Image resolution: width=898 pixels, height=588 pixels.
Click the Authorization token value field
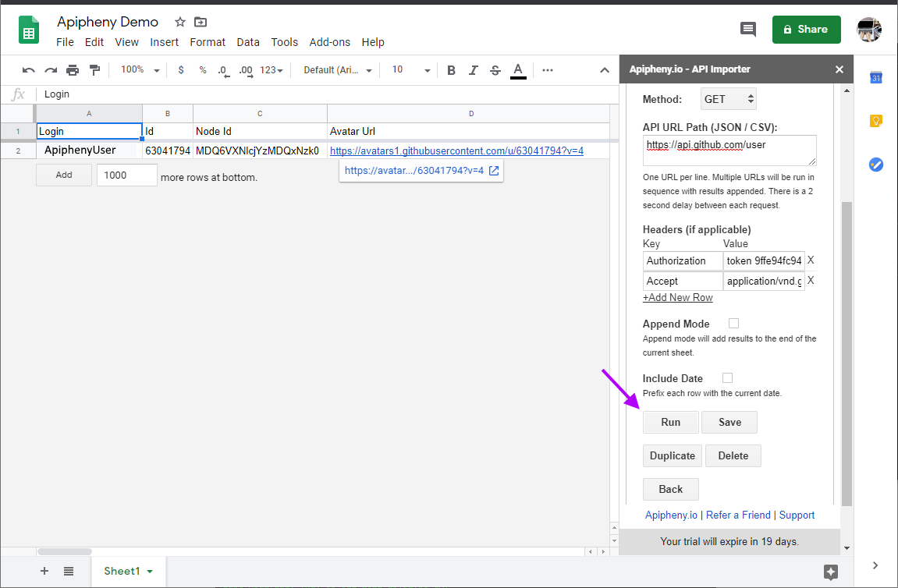(x=764, y=260)
